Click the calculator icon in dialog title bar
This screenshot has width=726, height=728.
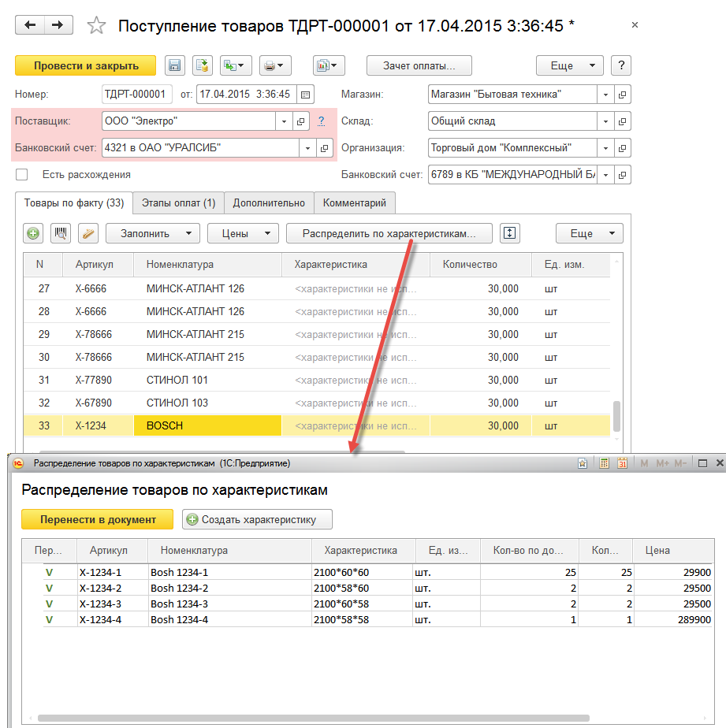(604, 463)
